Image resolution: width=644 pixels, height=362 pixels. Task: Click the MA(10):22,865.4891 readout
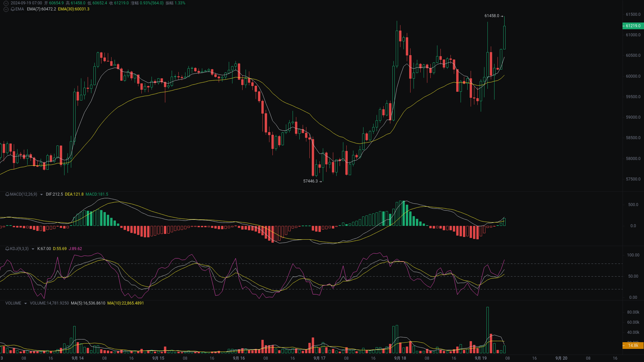point(126,303)
